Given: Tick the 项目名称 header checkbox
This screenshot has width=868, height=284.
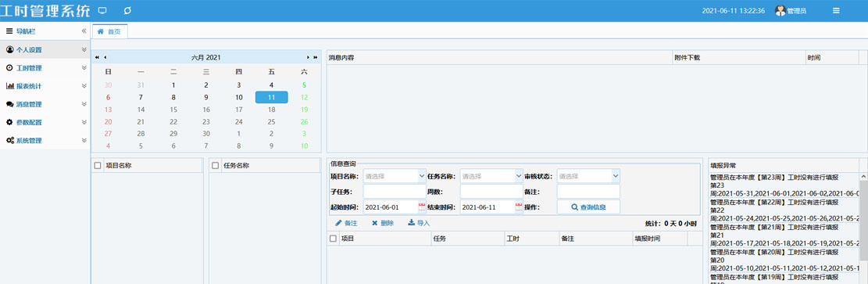Looking at the screenshot, I should tap(98, 165).
